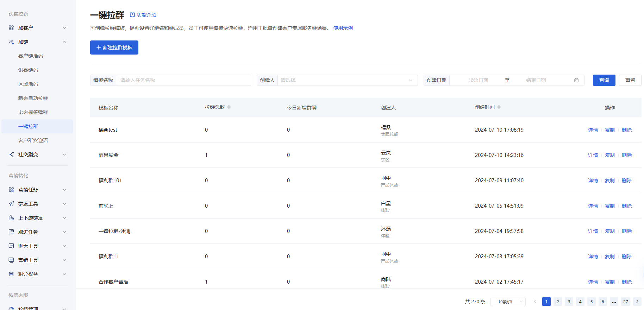Expand the 群发工具 chevron

(x=64, y=204)
